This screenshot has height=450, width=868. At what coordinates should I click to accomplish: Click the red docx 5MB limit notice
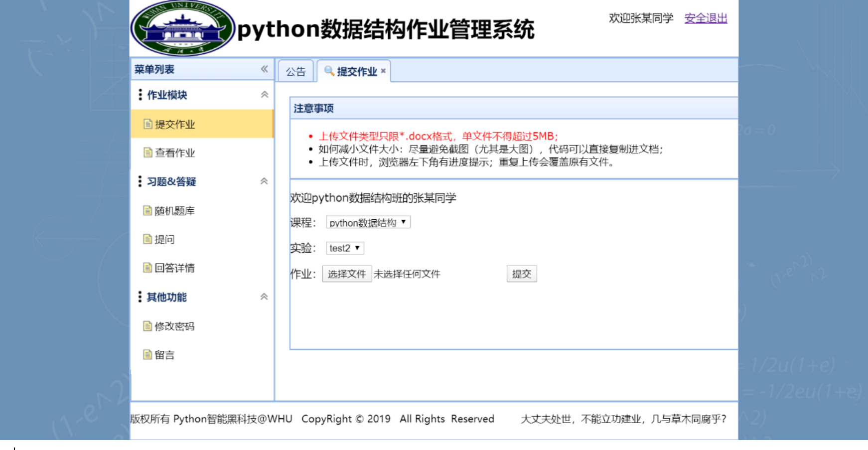point(438,136)
